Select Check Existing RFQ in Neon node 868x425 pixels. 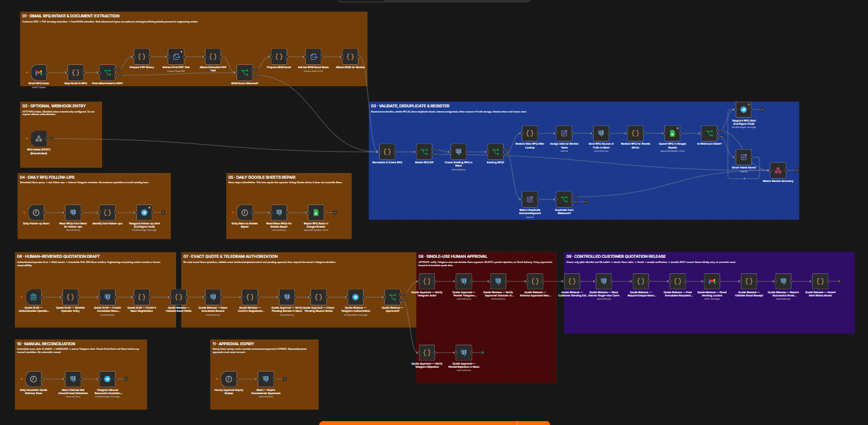click(459, 152)
